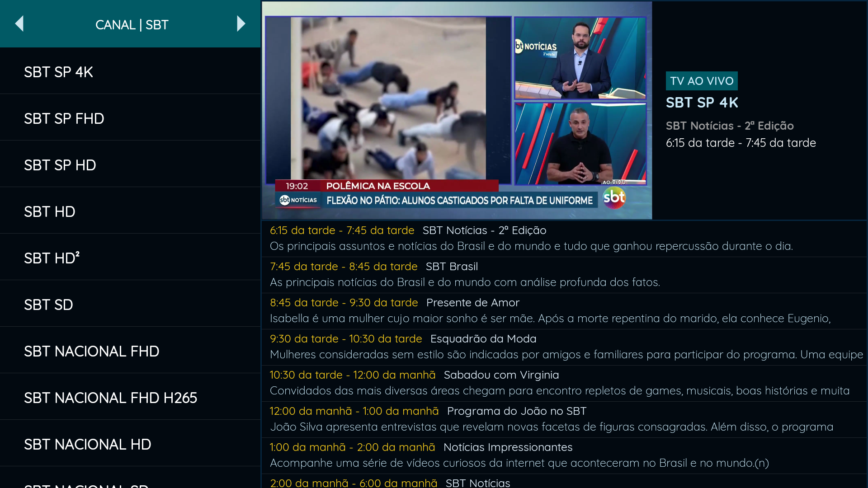Click the live video preview
The width and height of the screenshot is (868, 488).
pyautogui.click(x=457, y=111)
